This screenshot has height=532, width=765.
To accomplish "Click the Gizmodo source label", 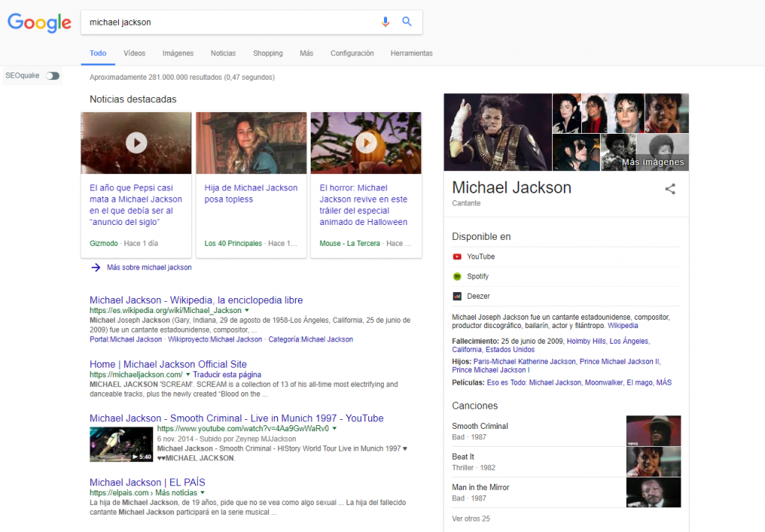I will (103, 243).
